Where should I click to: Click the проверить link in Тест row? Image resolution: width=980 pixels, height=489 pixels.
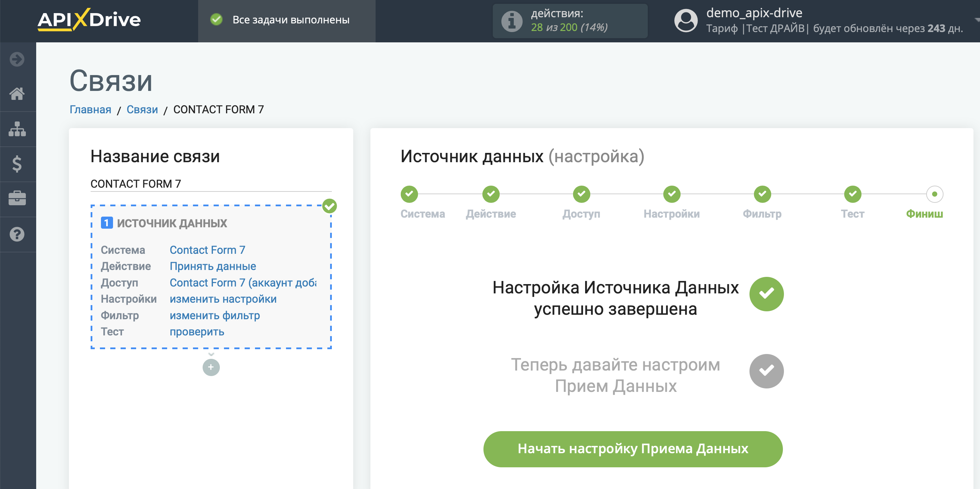point(197,332)
